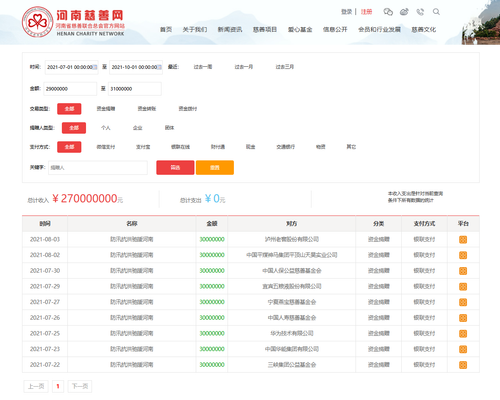
Task: Select 资金捐赠 transaction type filter
Action: tap(106, 109)
